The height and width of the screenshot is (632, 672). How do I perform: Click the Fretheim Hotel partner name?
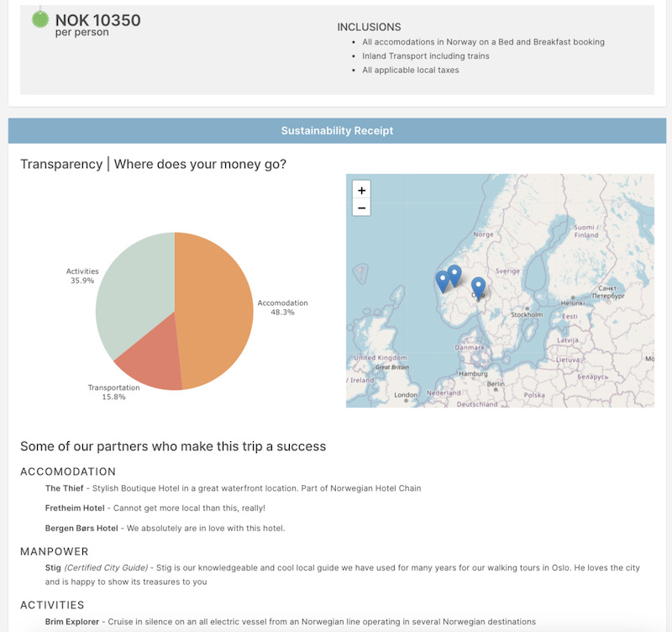click(x=75, y=508)
